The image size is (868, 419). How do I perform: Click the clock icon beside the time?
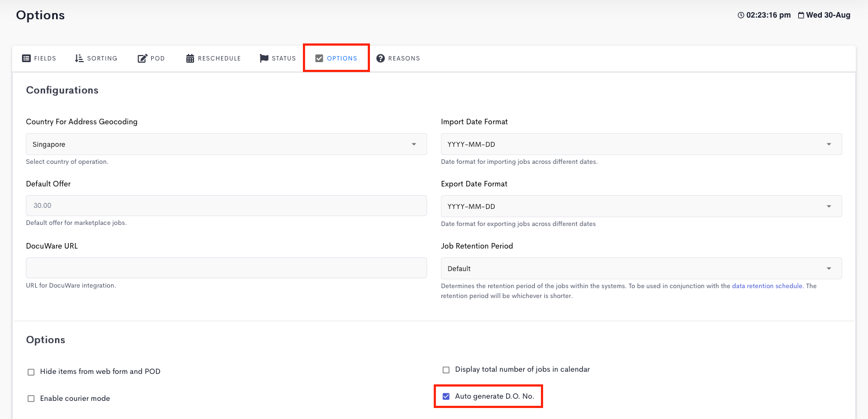pos(741,15)
